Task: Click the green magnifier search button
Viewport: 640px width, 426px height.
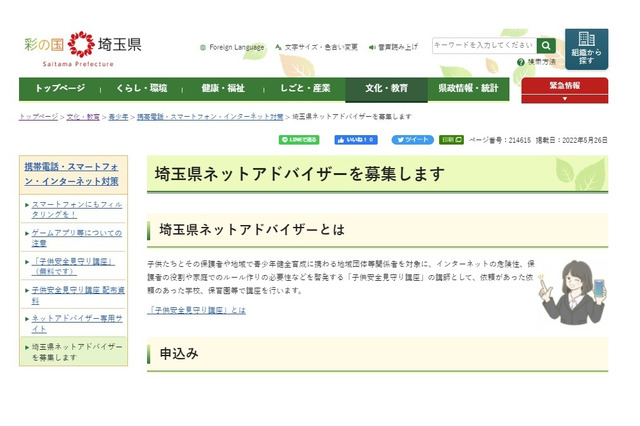Action: pyautogui.click(x=546, y=45)
